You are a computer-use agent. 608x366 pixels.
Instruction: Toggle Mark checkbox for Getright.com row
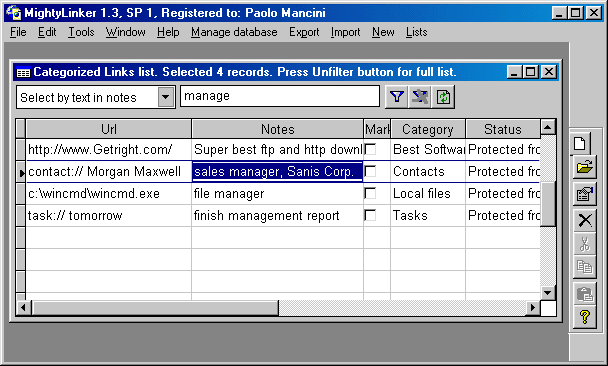click(x=370, y=149)
